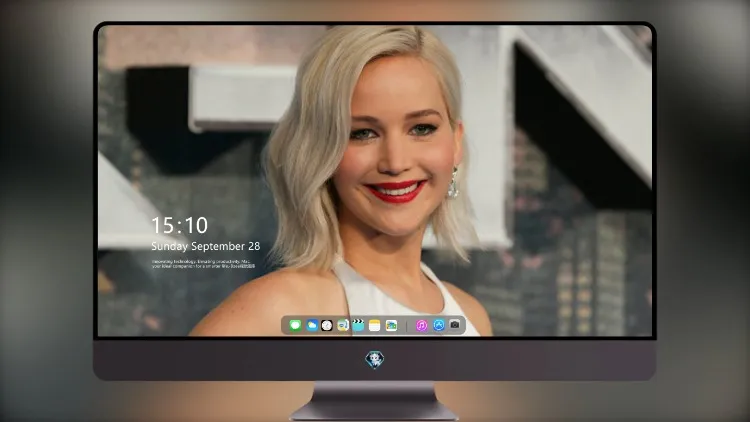750x422 pixels.
Task: Open the green Messages app in dock
Action: pyautogui.click(x=295, y=326)
